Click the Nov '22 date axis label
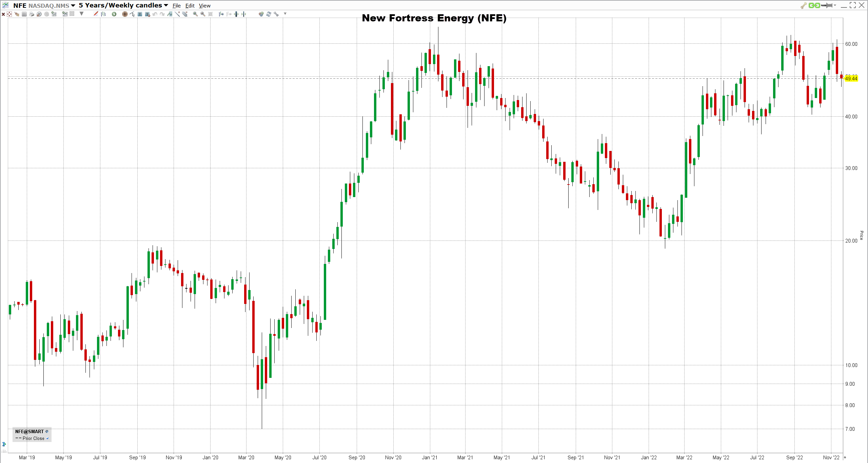Screen dimensions: 868x463 pos(831,457)
